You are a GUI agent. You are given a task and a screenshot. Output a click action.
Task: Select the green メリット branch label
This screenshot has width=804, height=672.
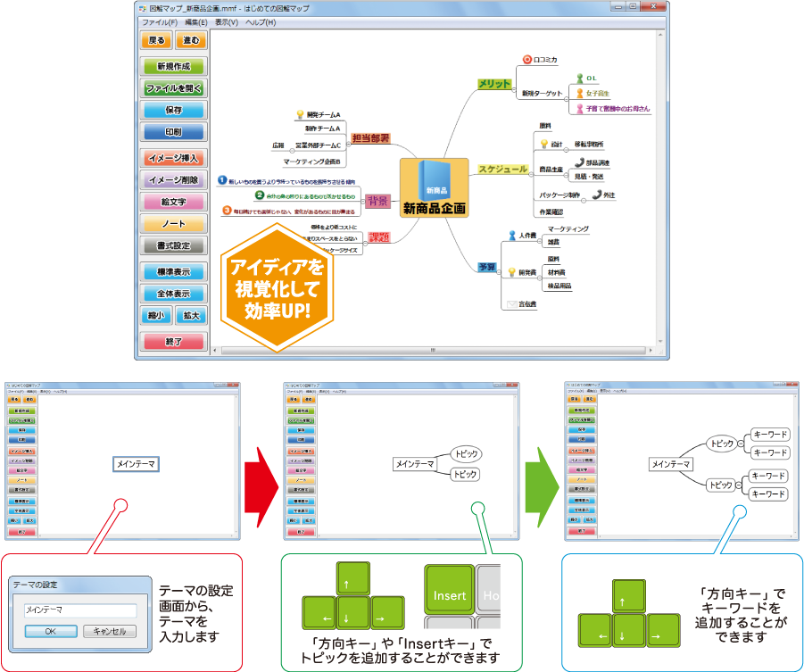493,83
